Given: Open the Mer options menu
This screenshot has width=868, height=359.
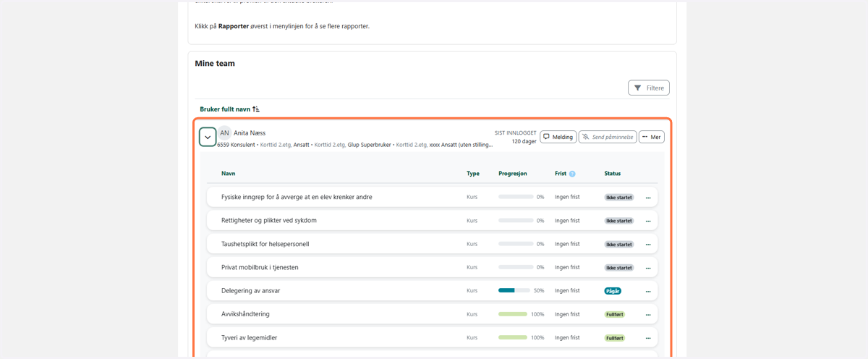Looking at the screenshot, I should point(651,137).
